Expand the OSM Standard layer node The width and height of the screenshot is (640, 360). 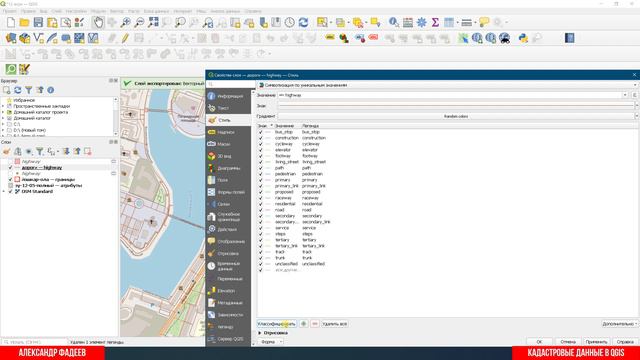(x=3, y=191)
